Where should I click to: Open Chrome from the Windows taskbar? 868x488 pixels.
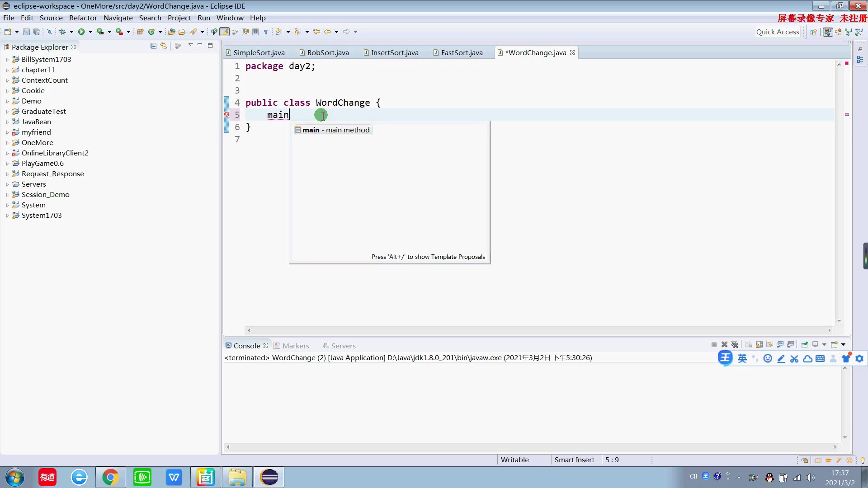(110, 477)
